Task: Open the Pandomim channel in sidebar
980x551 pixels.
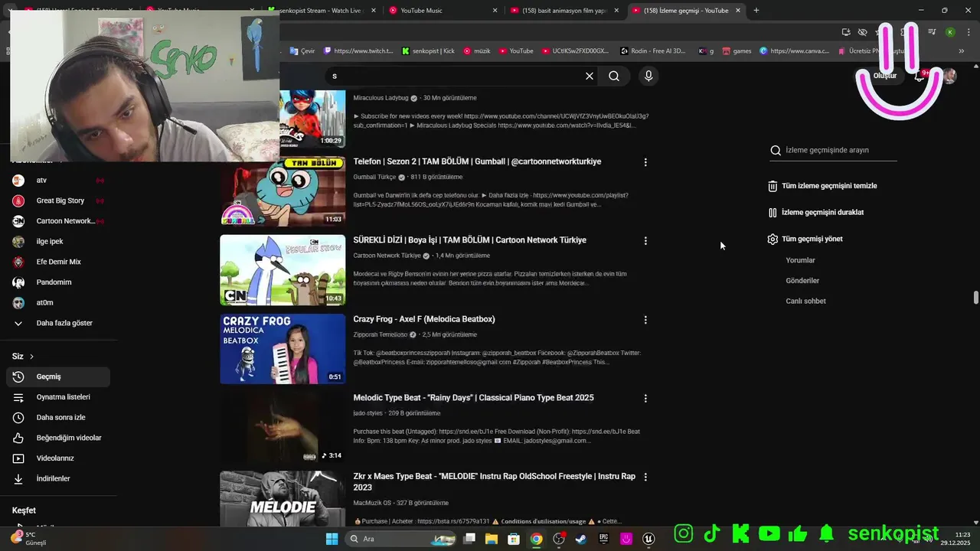Action: (x=58, y=282)
